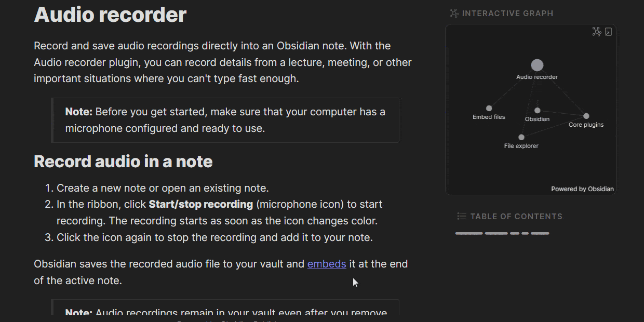The height and width of the screenshot is (322, 644).
Task: Open the global graph view icon
Action: 597,32
